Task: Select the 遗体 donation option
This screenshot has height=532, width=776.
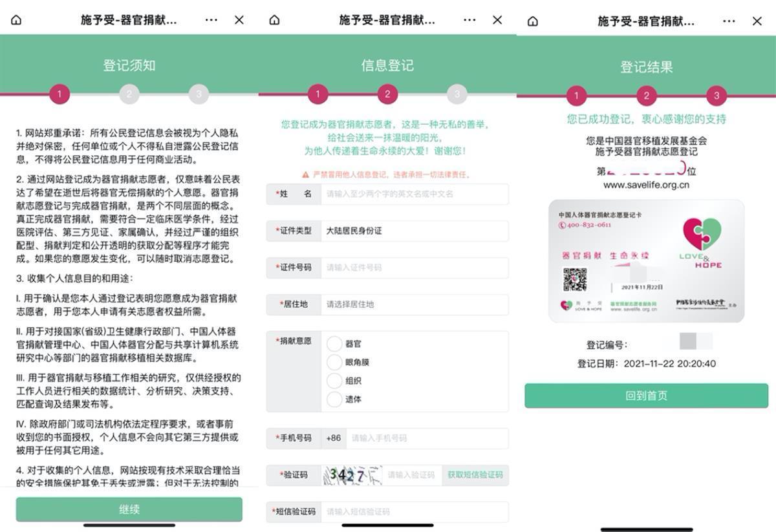Action: tap(334, 399)
